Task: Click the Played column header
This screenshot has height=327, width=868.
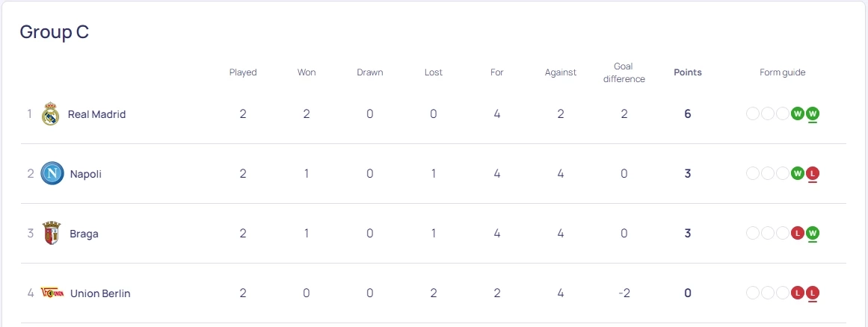Action: (x=243, y=72)
